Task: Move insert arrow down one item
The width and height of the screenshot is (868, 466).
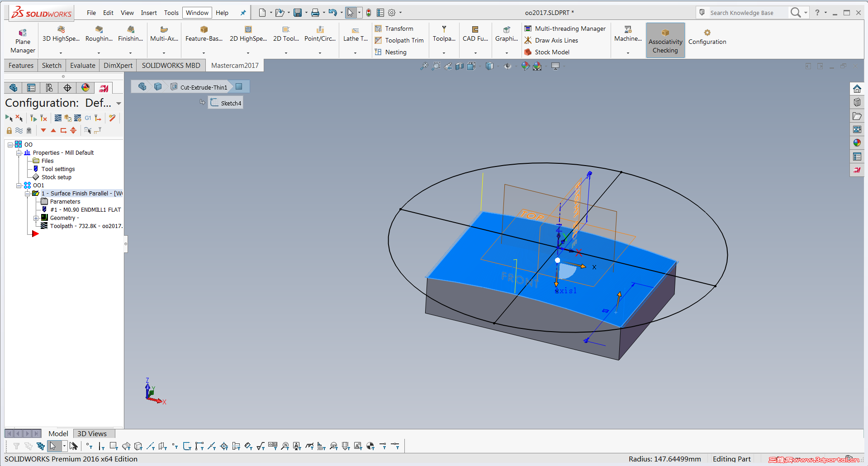Action: pos(43,130)
